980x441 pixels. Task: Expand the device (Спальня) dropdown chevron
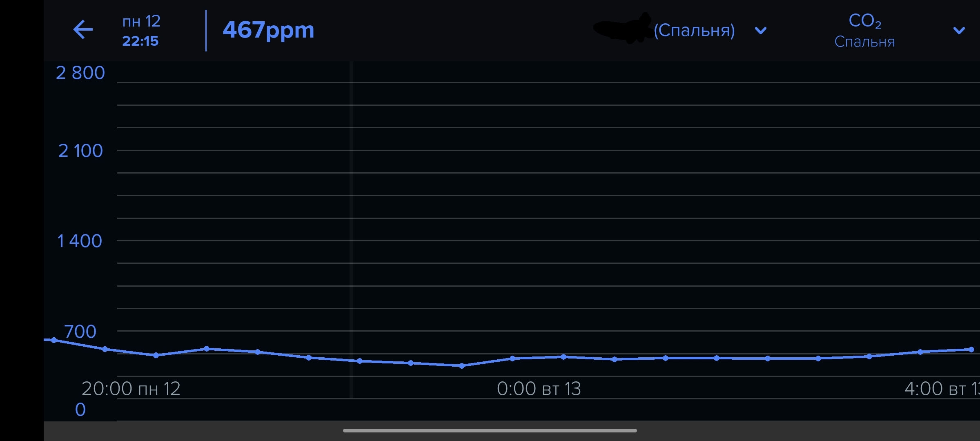coord(760,31)
